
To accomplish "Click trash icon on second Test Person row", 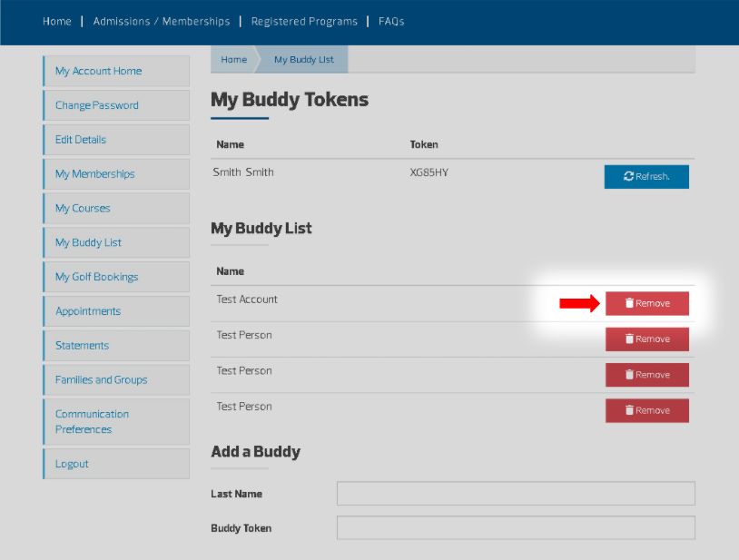I will coord(629,375).
